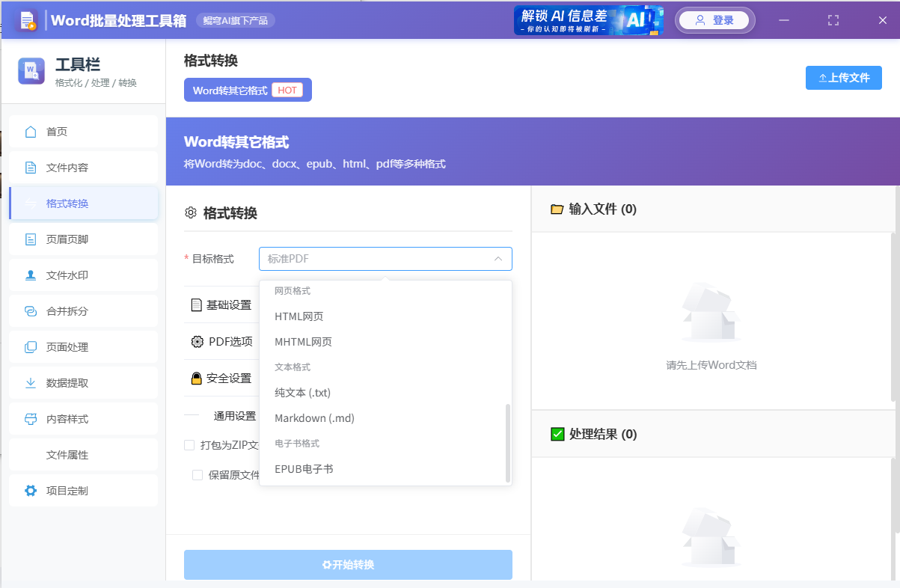Image resolution: width=900 pixels, height=588 pixels.
Task: Enable the 打包为ZIP文件 checkbox
Action: point(189,444)
